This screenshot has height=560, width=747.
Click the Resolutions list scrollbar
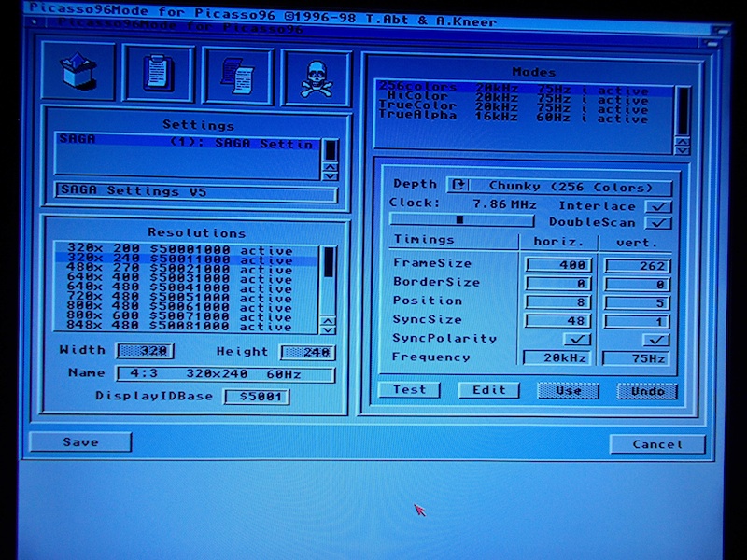point(328,281)
